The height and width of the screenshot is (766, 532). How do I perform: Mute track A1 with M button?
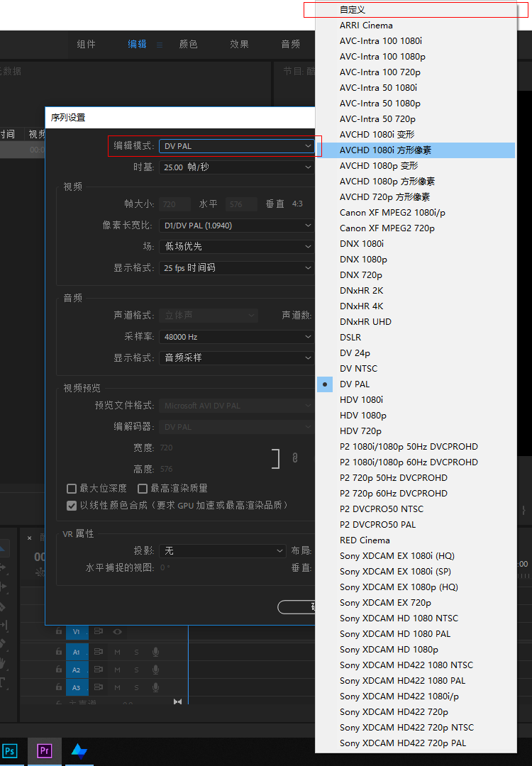[x=117, y=653]
